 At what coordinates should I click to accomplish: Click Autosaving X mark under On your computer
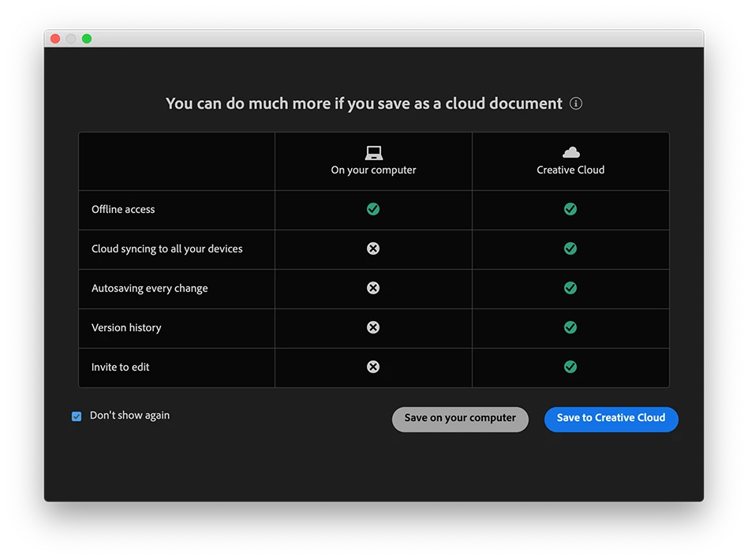[373, 288]
